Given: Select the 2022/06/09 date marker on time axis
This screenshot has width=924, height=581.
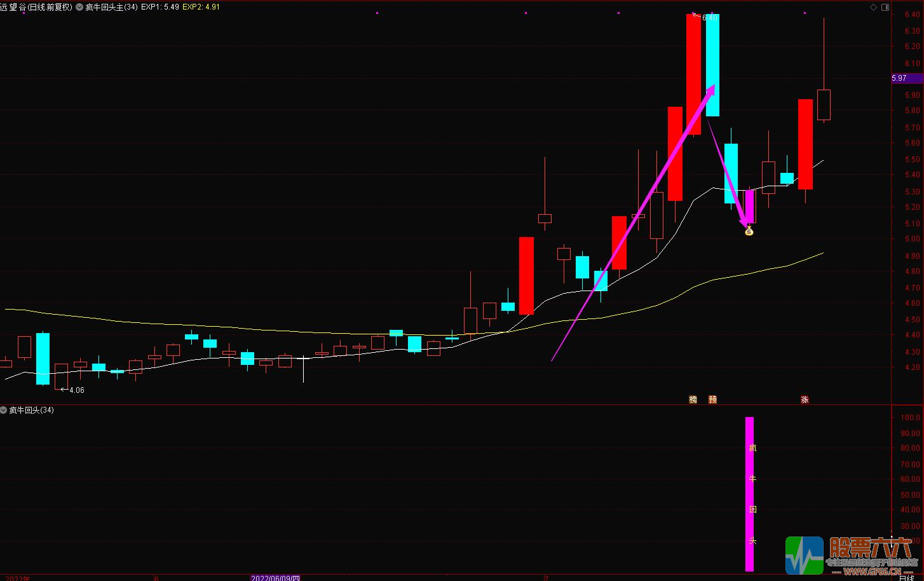Looking at the screenshot, I should coord(275,578).
